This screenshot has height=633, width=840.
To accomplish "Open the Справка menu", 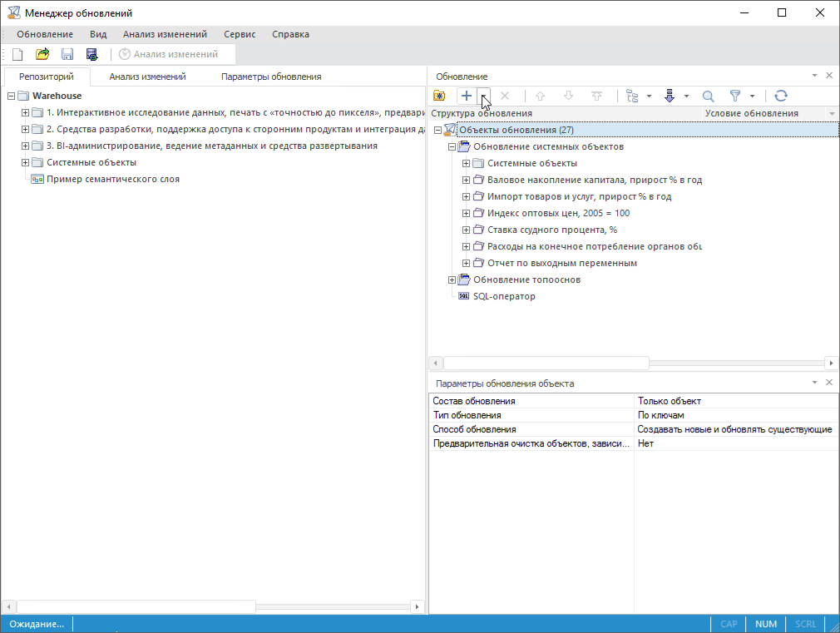I will click(290, 34).
